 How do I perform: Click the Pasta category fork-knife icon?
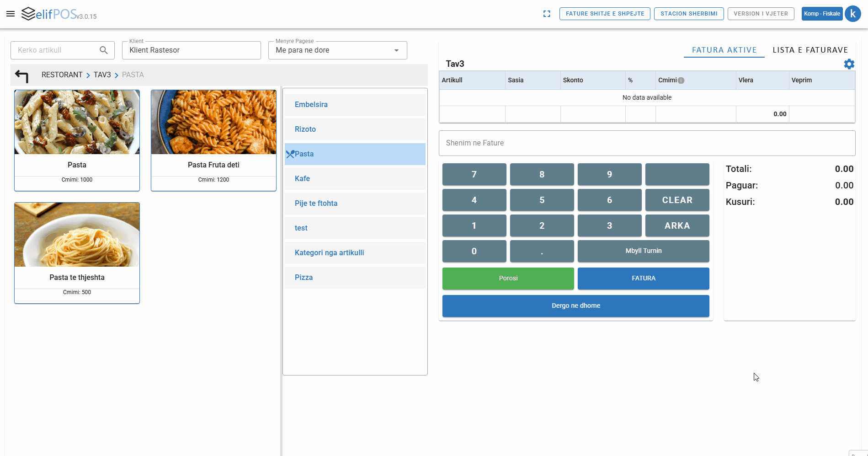(x=290, y=154)
